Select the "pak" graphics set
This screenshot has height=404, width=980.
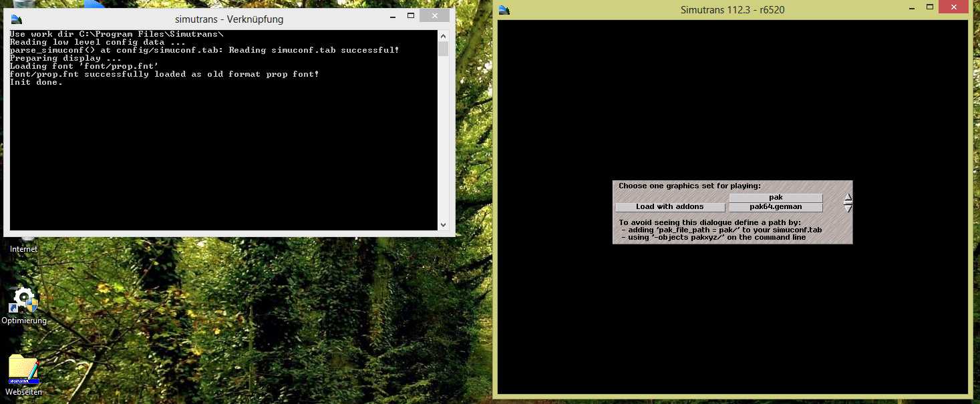pyautogui.click(x=776, y=198)
